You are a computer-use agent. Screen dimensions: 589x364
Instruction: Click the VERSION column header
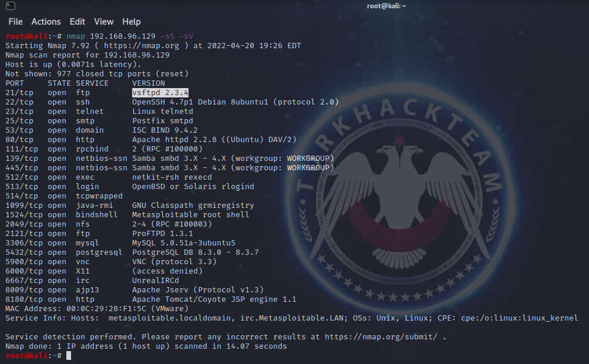pos(149,83)
